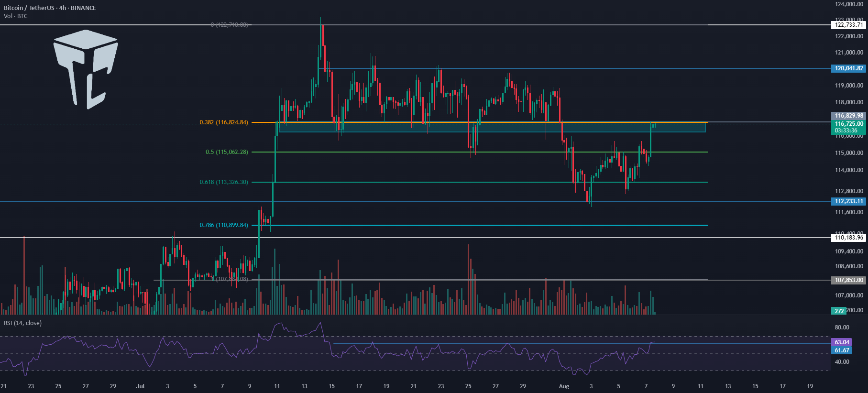Click the RSI 61.67 blue label
Viewport: 868px width, 393px height.
842,350
